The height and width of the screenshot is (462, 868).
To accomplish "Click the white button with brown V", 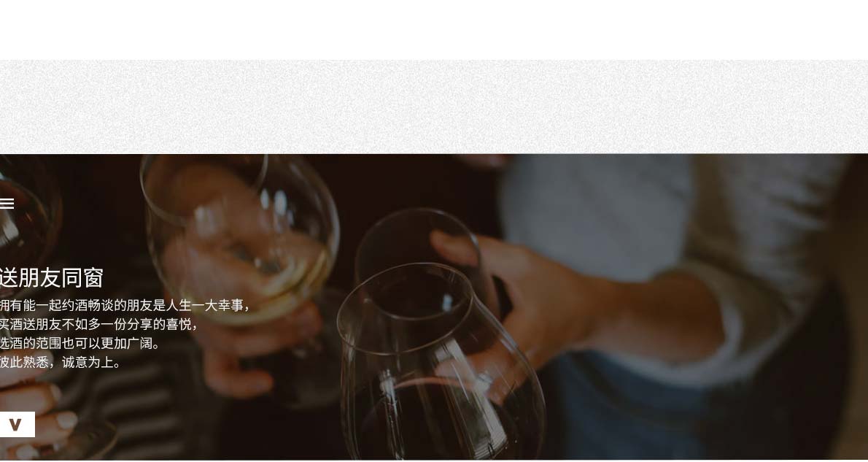I will pyautogui.click(x=17, y=424).
